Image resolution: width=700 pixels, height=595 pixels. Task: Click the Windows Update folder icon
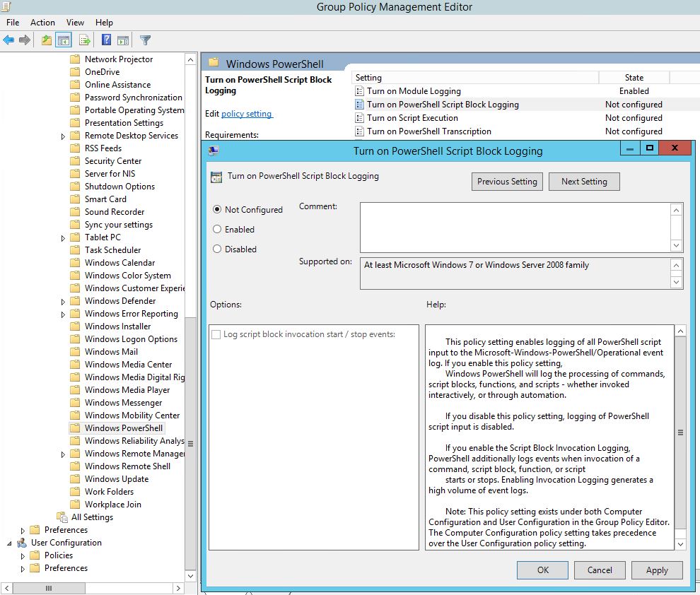click(76, 478)
